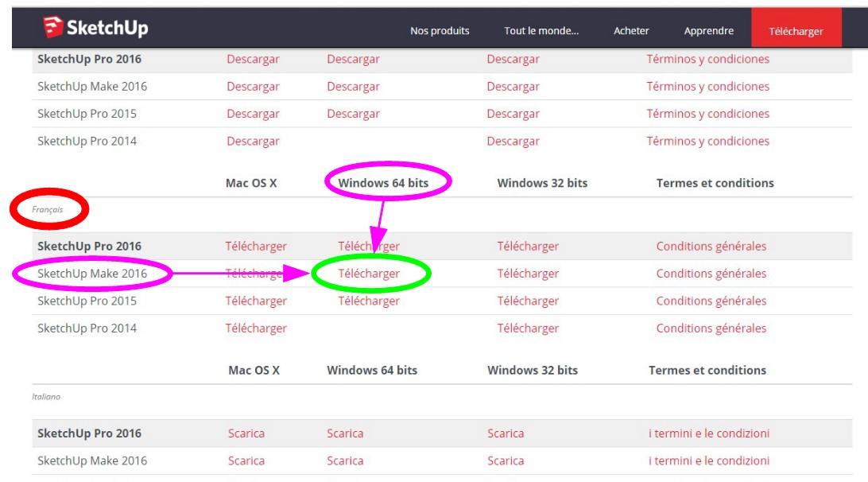Click Télécharger Windows 32 bits for French SketchUp Pro 2015
The height and width of the screenshot is (482, 868).
click(528, 301)
